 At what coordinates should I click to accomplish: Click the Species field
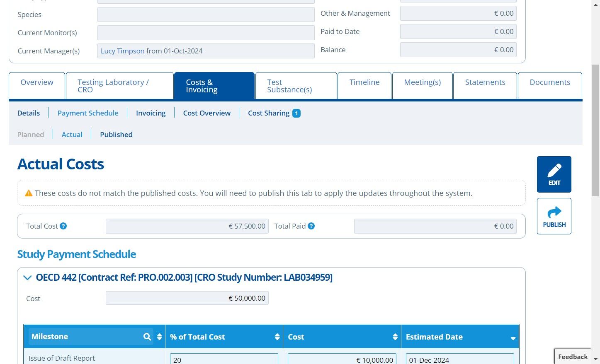point(206,14)
